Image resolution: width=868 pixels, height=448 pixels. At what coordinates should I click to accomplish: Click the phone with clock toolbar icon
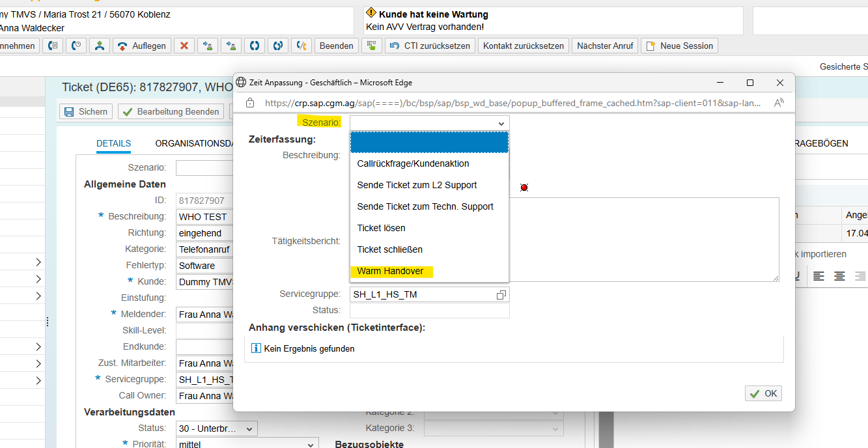tap(77, 46)
